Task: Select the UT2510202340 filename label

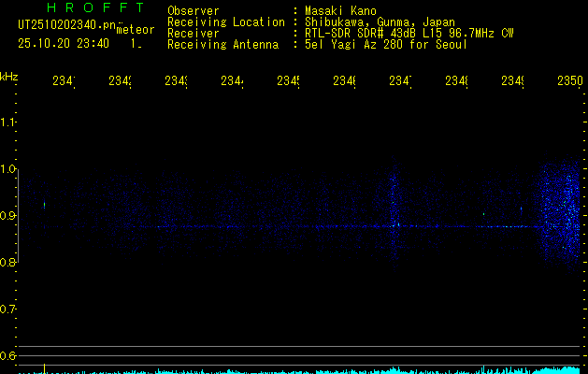Action: coord(64,23)
